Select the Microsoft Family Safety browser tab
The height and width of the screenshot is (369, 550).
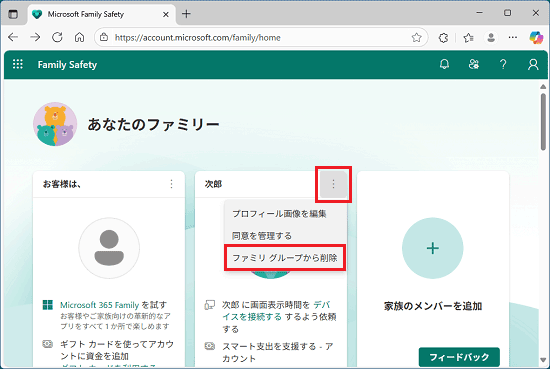pos(101,14)
